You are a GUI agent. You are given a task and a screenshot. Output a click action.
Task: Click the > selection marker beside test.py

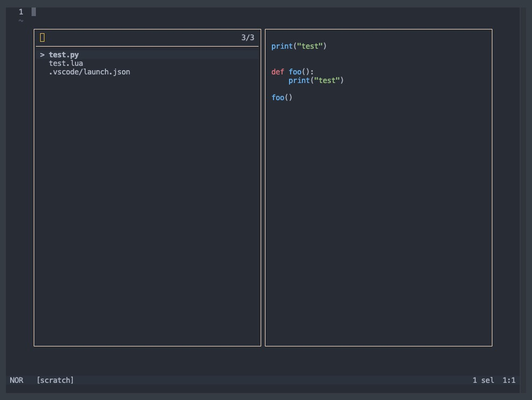pyautogui.click(x=42, y=55)
